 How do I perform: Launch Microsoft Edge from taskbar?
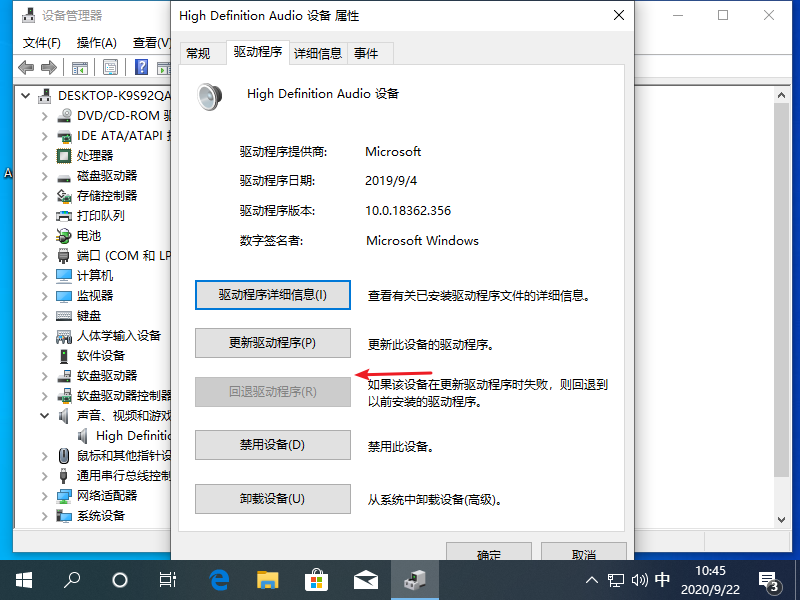click(x=219, y=580)
